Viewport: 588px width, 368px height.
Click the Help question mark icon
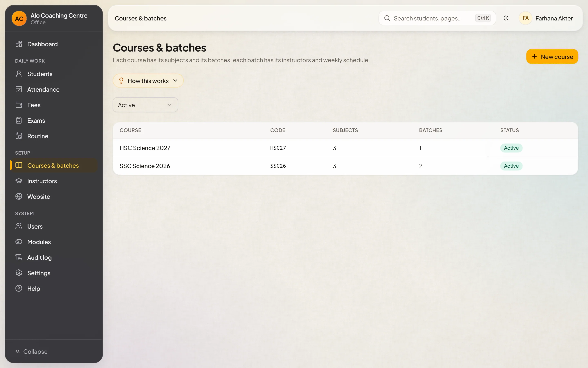(x=19, y=288)
